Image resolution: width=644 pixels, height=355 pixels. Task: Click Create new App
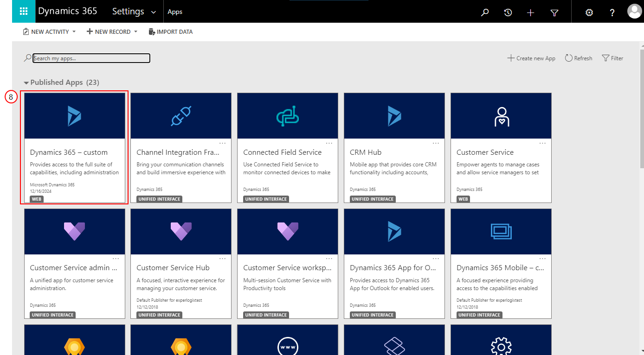click(531, 58)
